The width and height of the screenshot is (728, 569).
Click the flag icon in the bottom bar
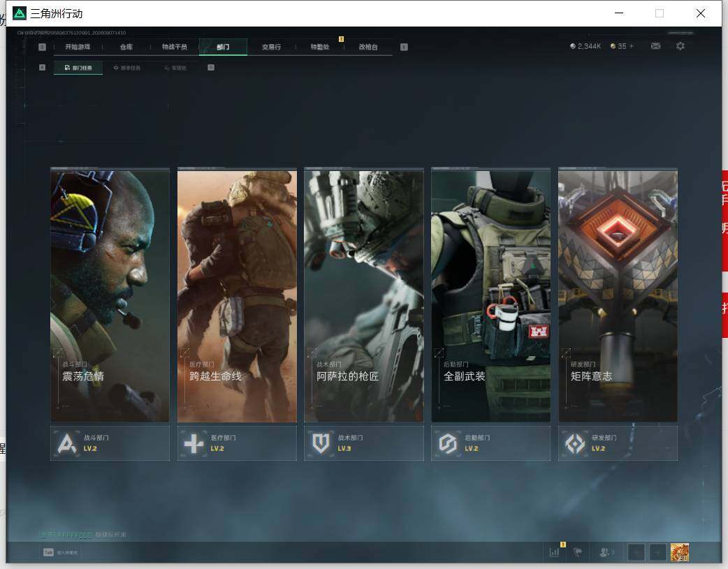click(578, 552)
